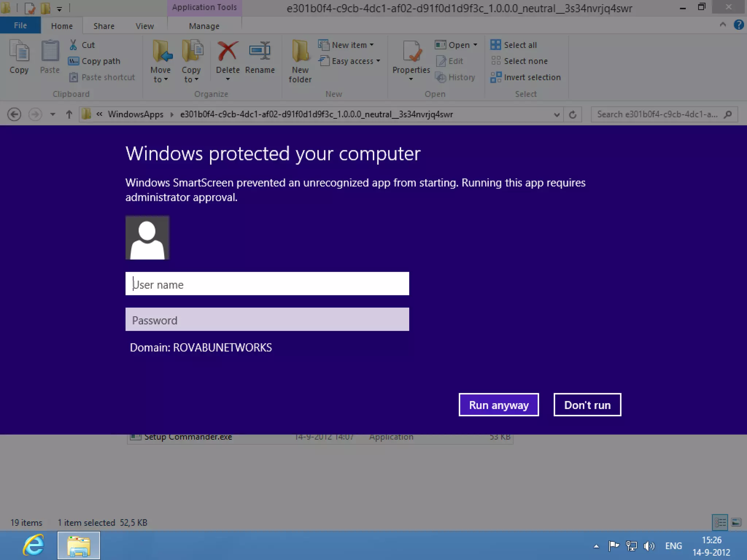Click Select all in the ribbon
The height and width of the screenshot is (560, 747).
[514, 45]
